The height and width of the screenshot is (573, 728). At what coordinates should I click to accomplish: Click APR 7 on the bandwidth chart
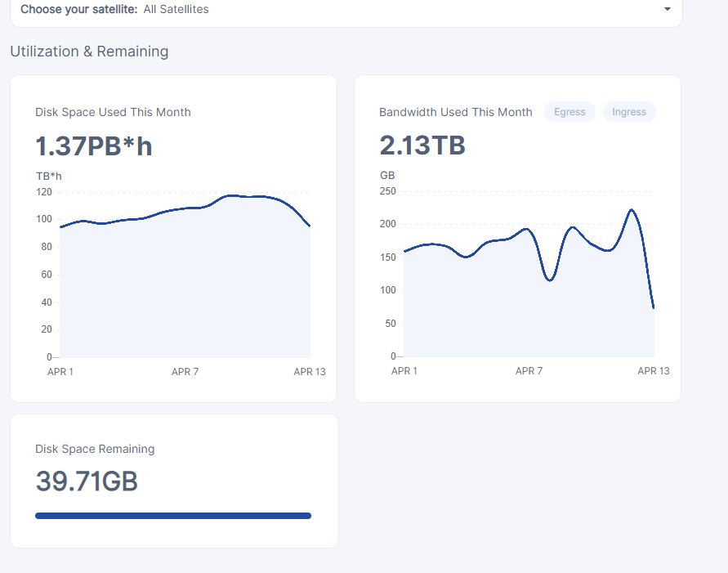coord(529,371)
